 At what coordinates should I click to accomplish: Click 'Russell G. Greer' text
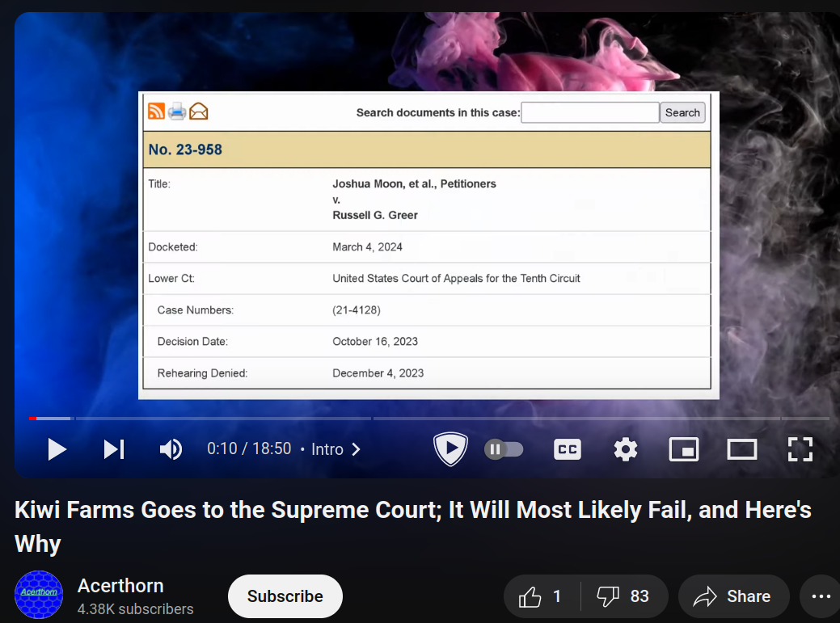(375, 215)
